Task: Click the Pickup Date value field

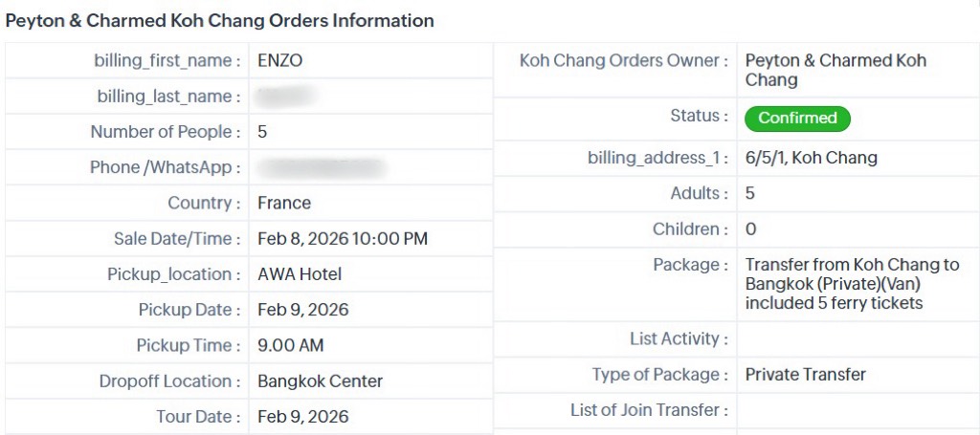Action: (x=302, y=310)
